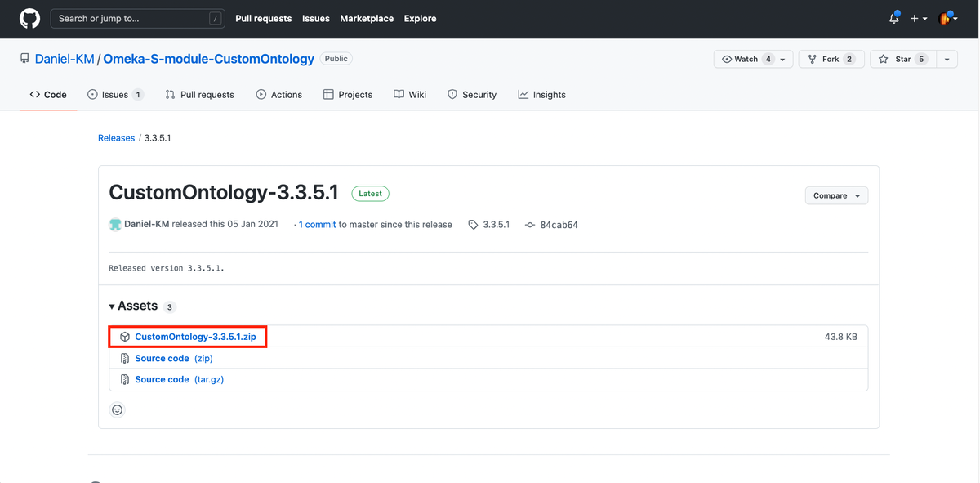The height and width of the screenshot is (483, 980).
Task: Focus the Search or jump to field
Action: click(137, 18)
